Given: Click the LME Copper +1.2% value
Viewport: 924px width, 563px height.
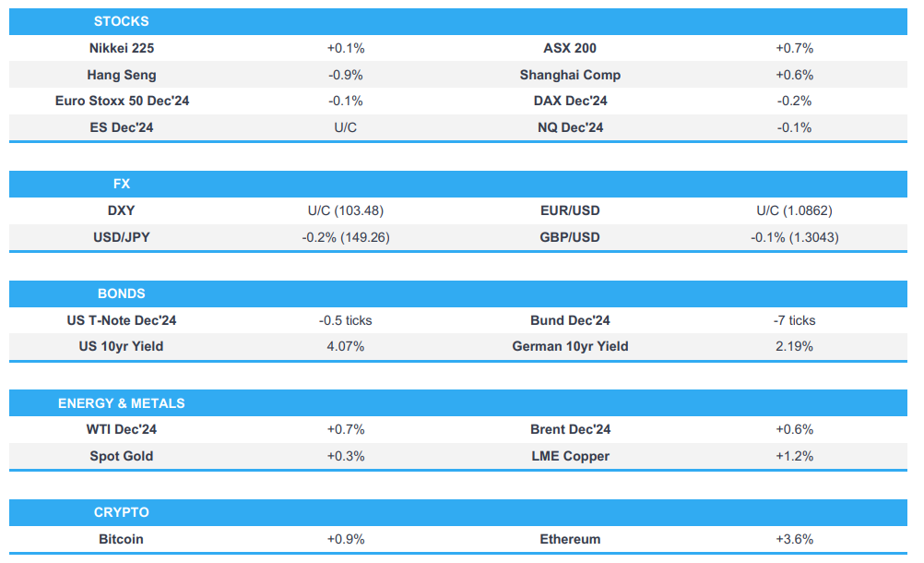Looking at the screenshot, I should [x=794, y=456].
